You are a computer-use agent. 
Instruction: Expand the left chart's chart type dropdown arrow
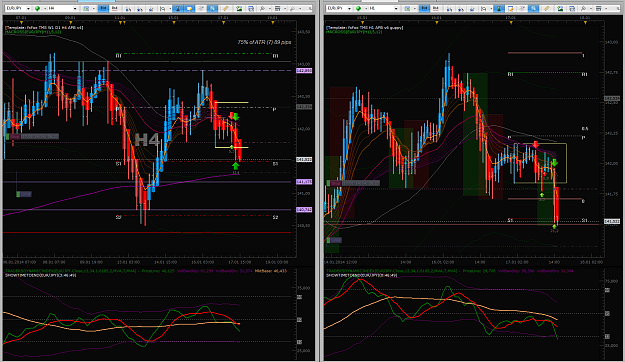[94, 8]
